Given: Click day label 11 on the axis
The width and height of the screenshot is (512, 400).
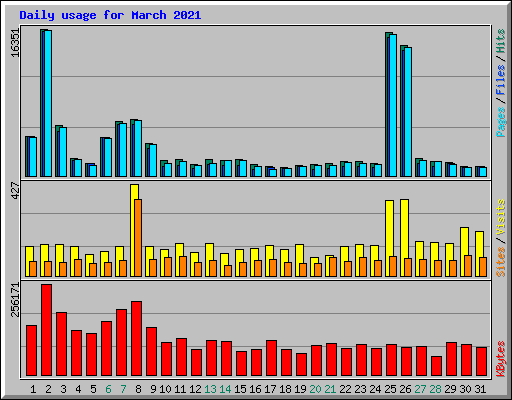Looking at the screenshot, I should pyautogui.click(x=180, y=389).
